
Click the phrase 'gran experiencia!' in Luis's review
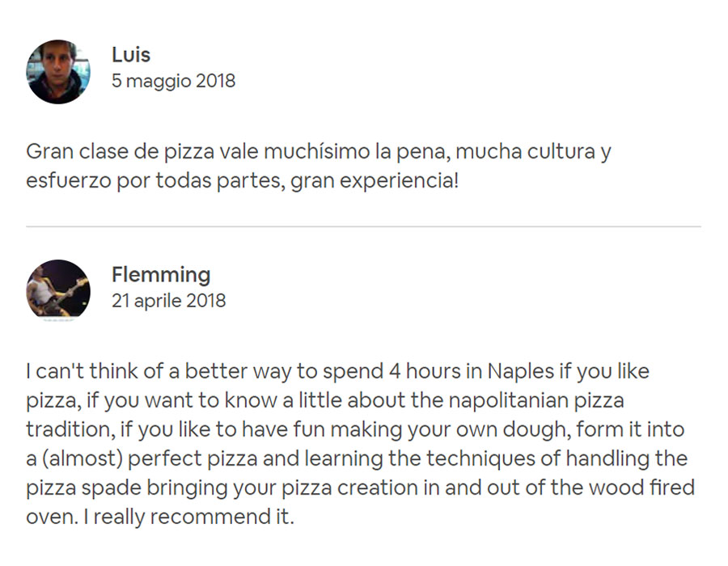coord(375,180)
